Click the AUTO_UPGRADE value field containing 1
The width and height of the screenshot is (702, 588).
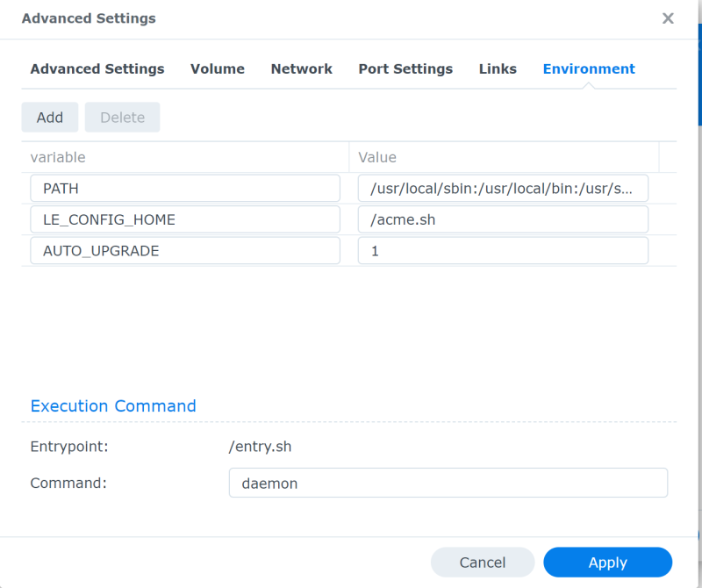point(503,251)
